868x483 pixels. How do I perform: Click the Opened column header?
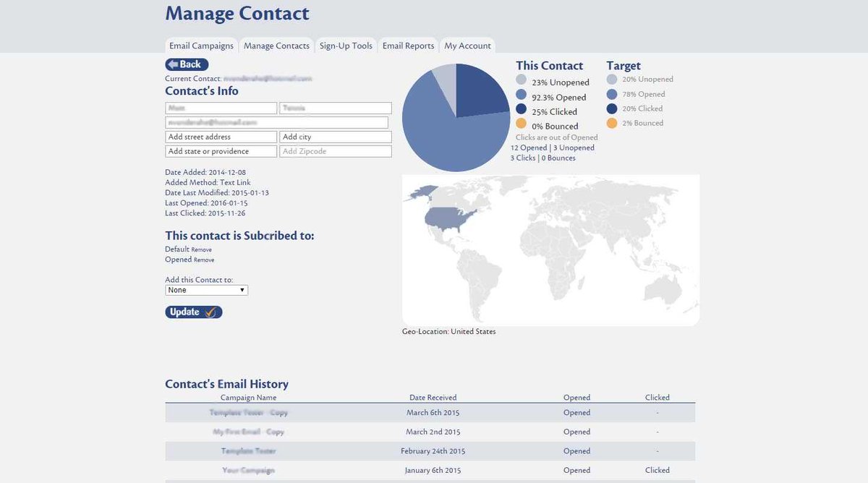coord(576,398)
